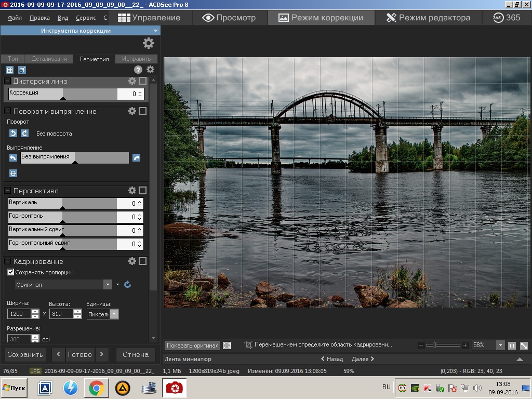Enable the Кадрирование checkbox
532x399 pixels.
143,261
